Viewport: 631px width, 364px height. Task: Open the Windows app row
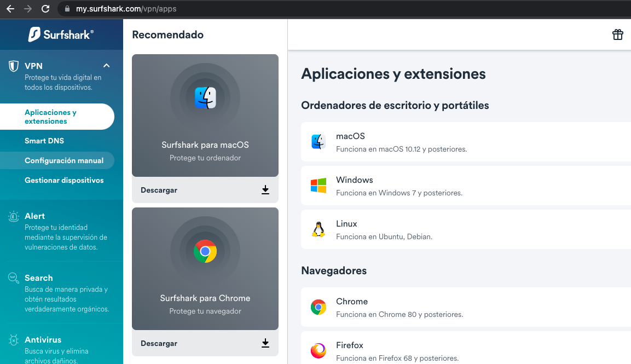coord(465,186)
